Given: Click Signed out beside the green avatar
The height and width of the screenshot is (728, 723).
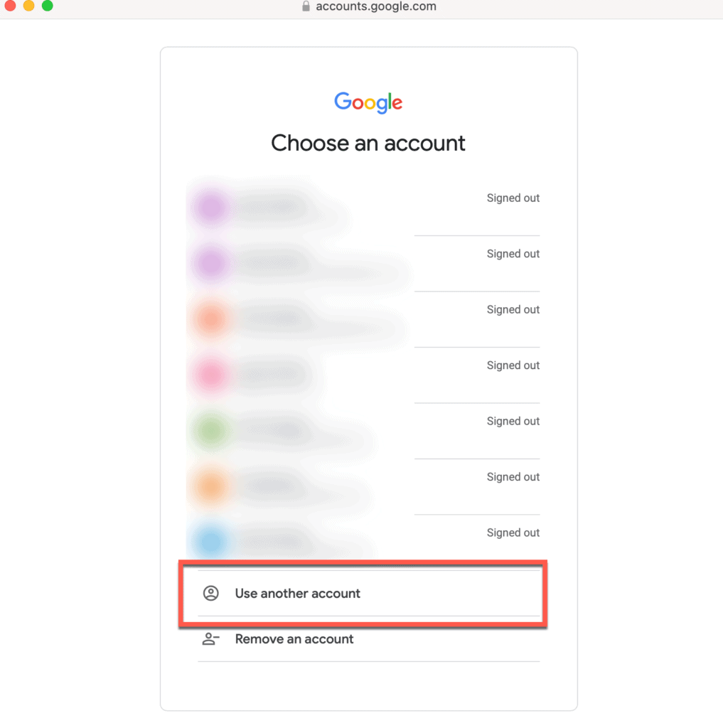Looking at the screenshot, I should [x=513, y=421].
